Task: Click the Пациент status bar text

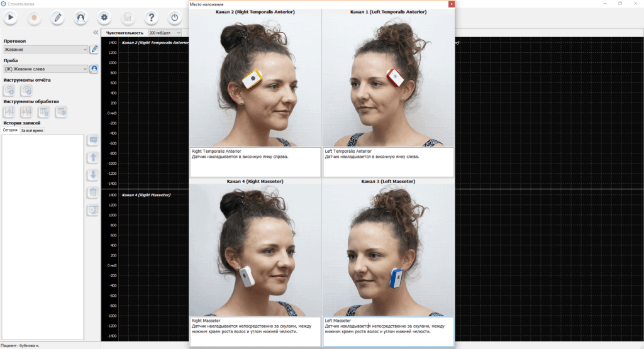Action: [19, 346]
